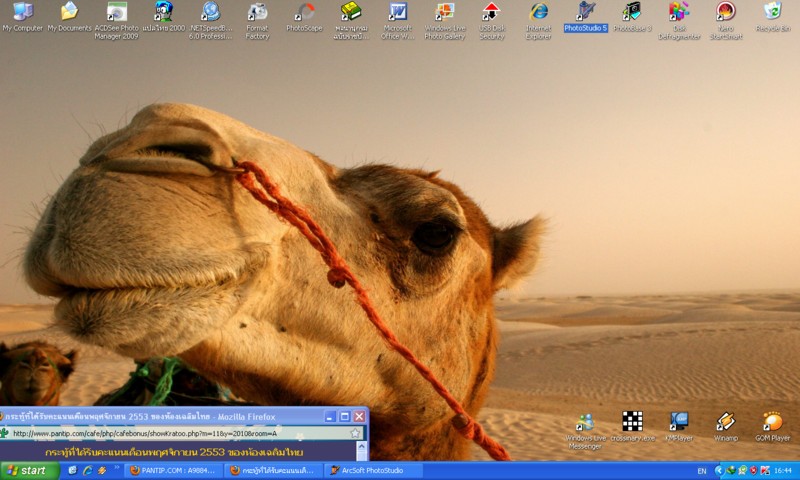The width and height of the screenshot is (800, 480).
Task: Switch to PANTIP.COM Firefox taskbar button
Action: [x=173, y=470]
